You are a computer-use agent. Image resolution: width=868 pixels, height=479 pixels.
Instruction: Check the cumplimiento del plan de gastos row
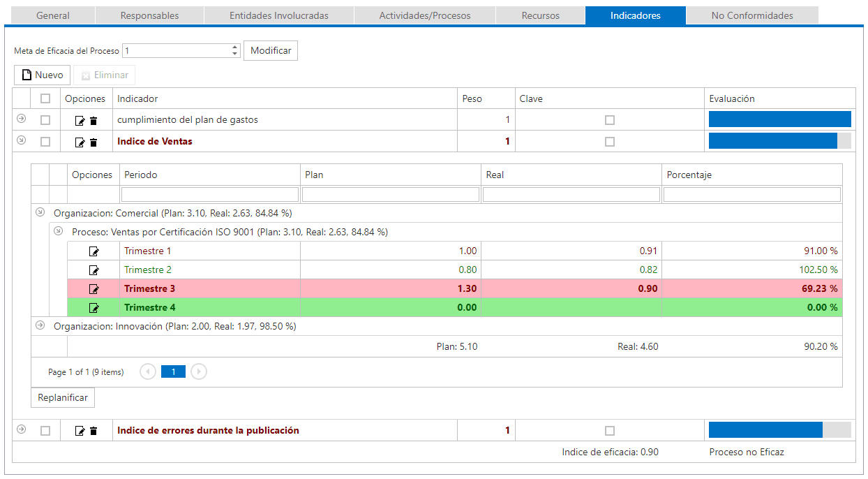[x=45, y=120]
